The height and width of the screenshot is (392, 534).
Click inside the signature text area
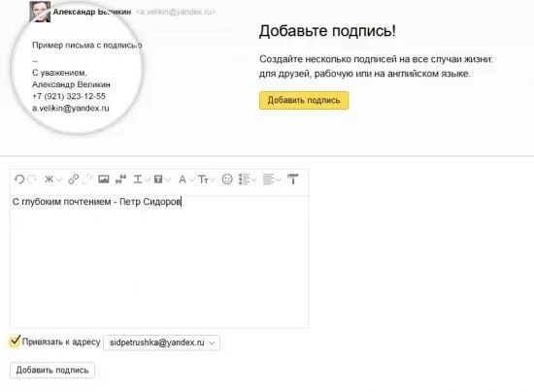[159, 261]
